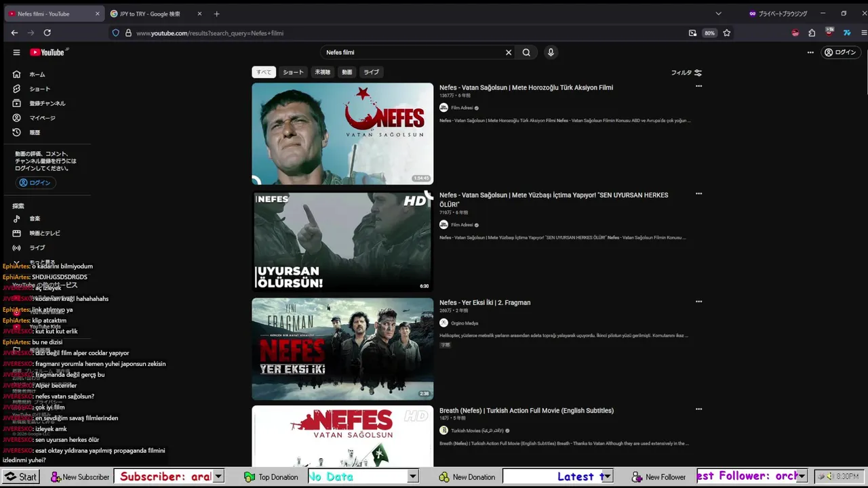Click the sidebar ログイン button
The image size is (868, 488).
coord(35,182)
